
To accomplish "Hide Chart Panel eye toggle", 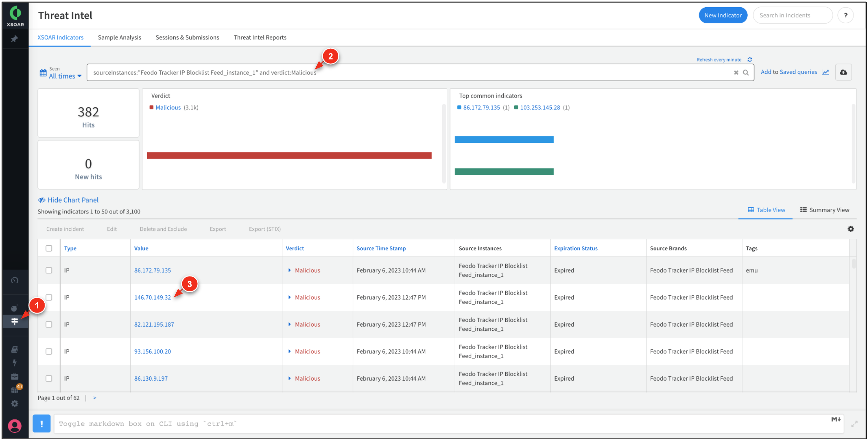I will pyautogui.click(x=68, y=200).
